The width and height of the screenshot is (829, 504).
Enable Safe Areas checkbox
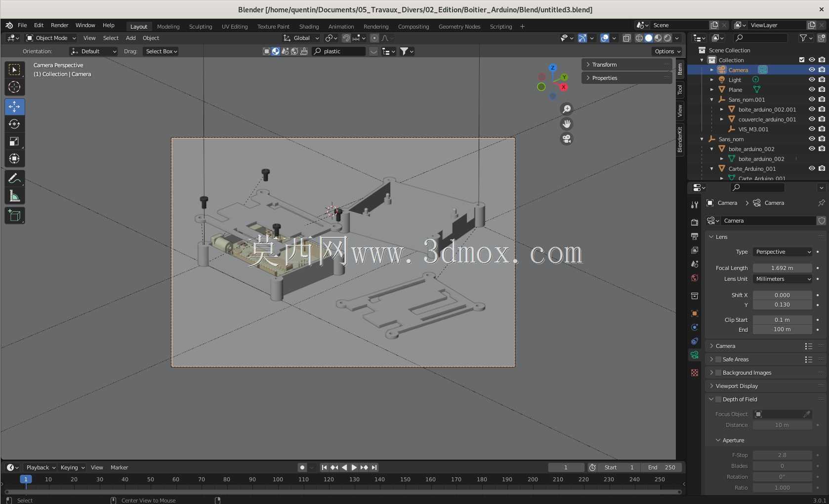(x=718, y=359)
